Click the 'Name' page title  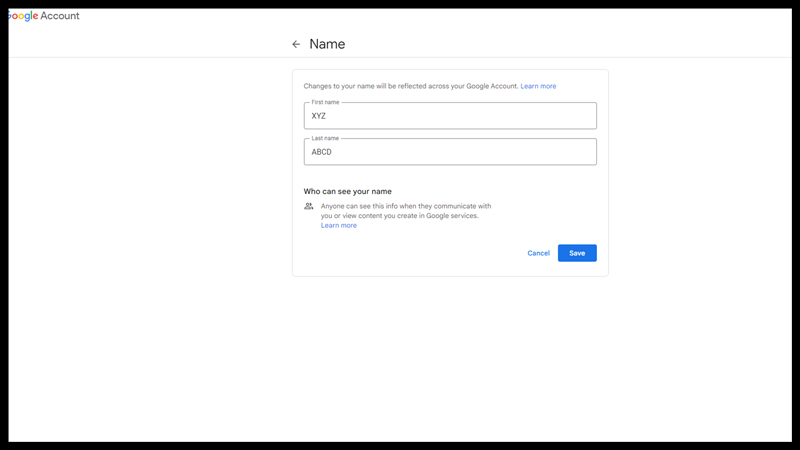point(327,44)
